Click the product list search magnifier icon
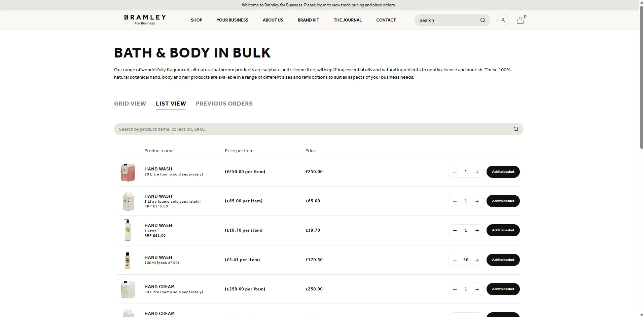This screenshot has width=644, height=317. [516, 129]
